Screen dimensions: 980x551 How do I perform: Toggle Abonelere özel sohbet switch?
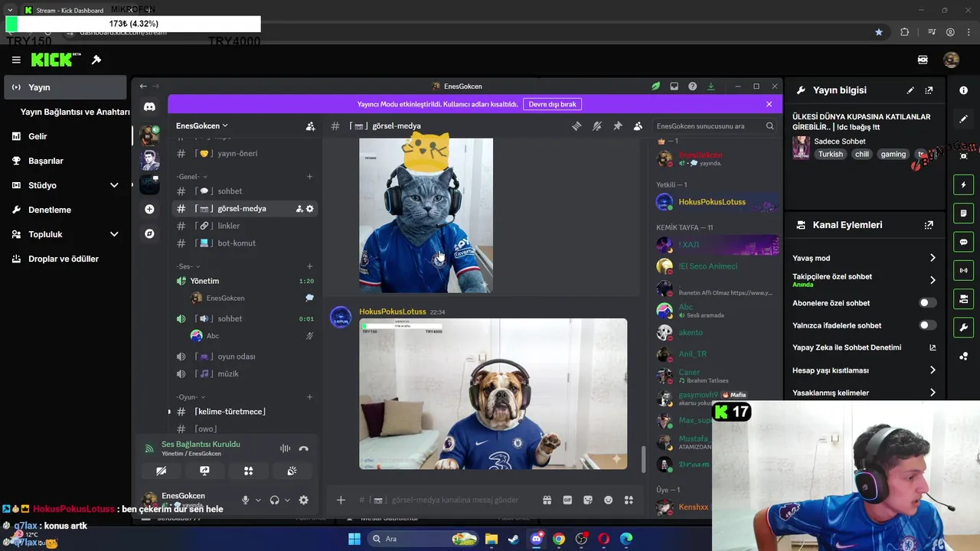pyautogui.click(x=927, y=303)
